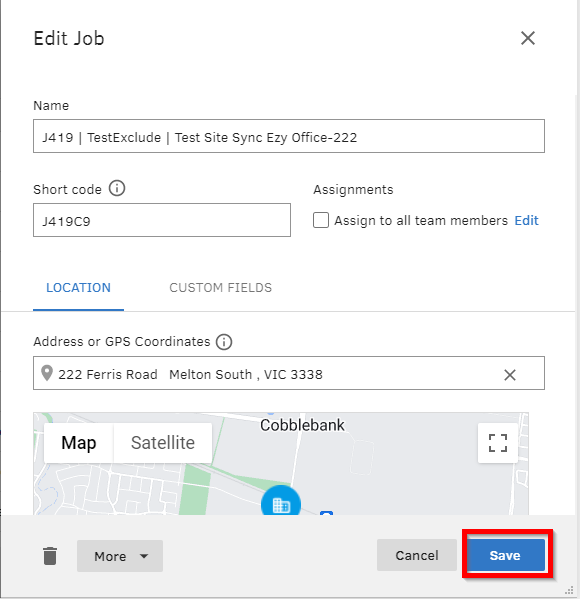
Task: Click the Address or GPS Coordinates info icon
Action: (x=224, y=342)
